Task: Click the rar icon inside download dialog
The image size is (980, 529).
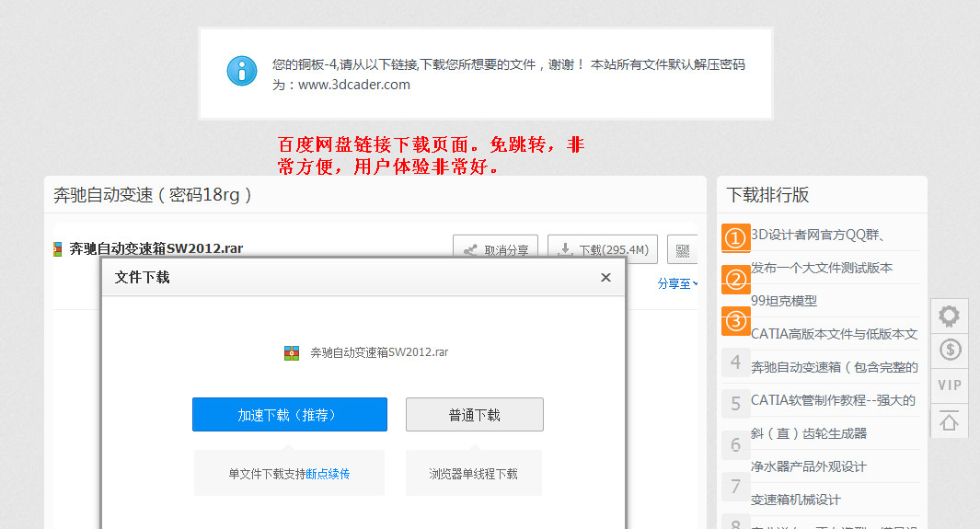Action: pyautogui.click(x=292, y=353)
